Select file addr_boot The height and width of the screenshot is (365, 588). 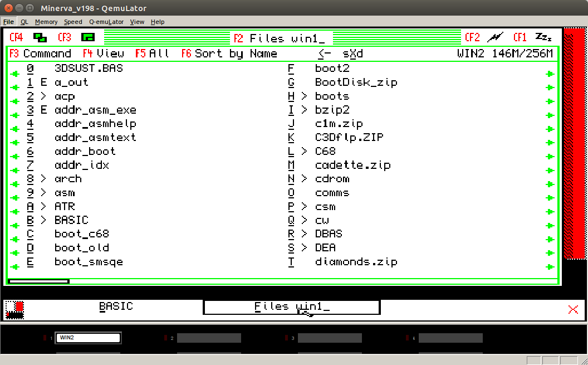pos(85,151)
